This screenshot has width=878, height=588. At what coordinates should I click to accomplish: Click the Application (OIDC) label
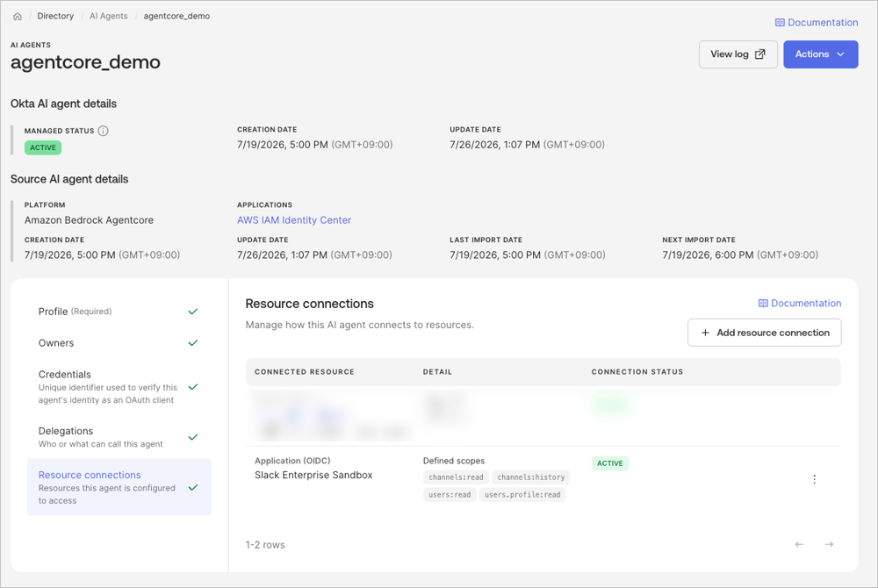(x=292, y=461)
